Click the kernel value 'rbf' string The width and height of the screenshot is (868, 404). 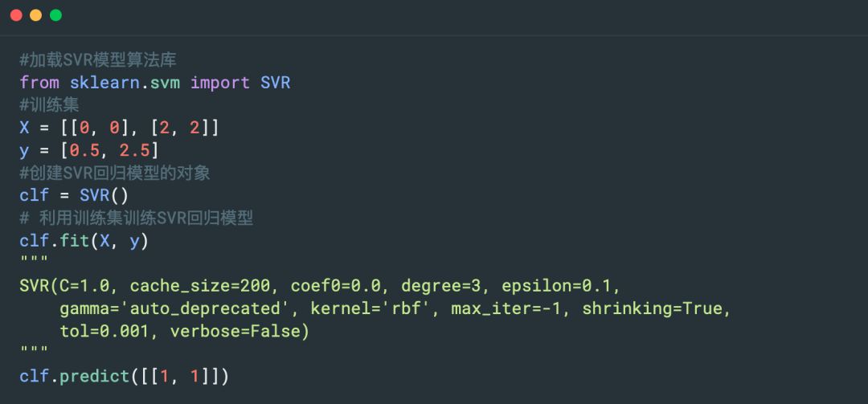410,308
